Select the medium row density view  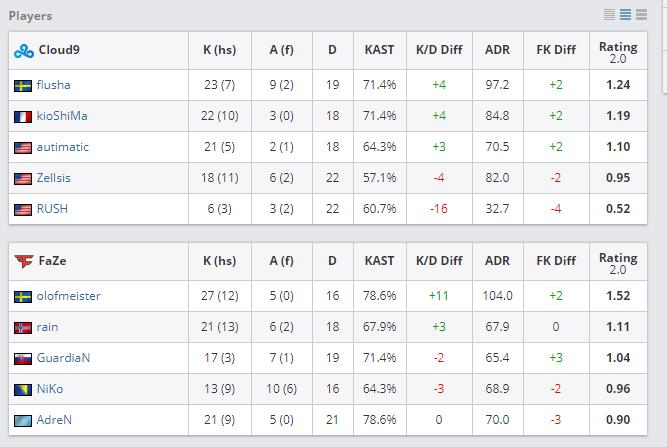click(x=625, y=15)
